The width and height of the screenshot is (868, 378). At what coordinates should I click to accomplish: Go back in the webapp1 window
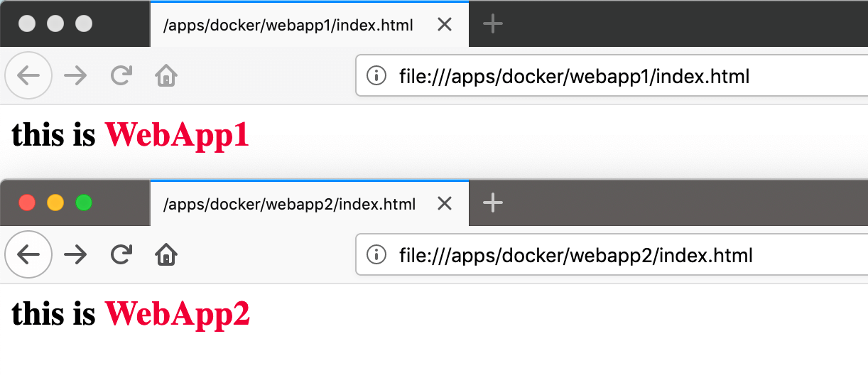coord(28,75)
